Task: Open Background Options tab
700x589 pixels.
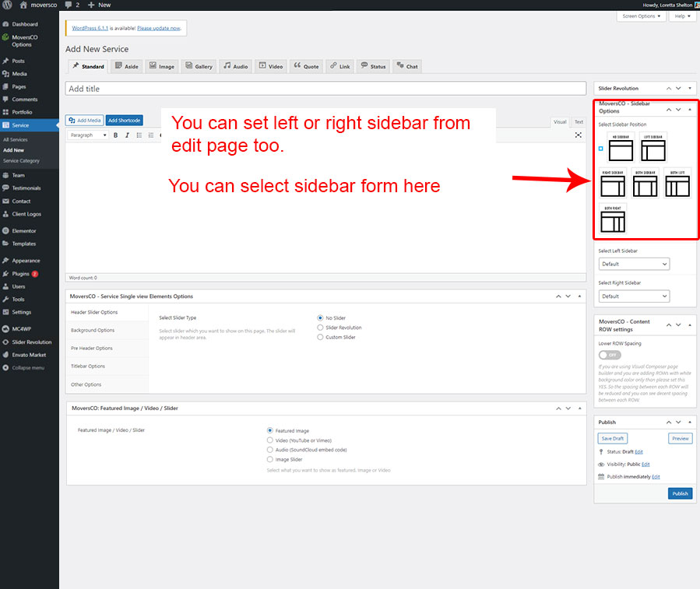Action: [x=93, y=331]
